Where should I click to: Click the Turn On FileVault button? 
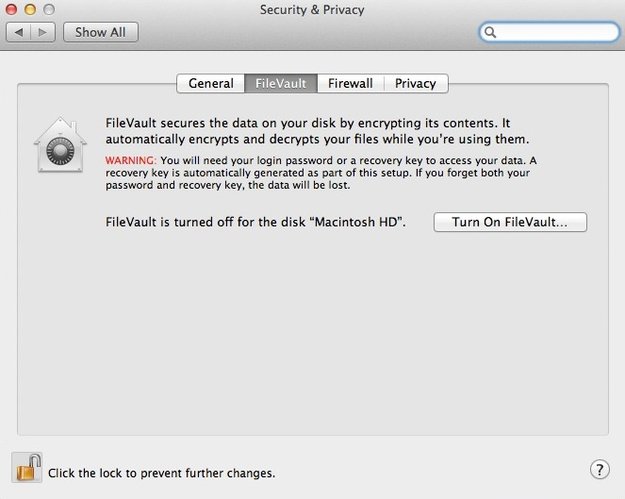coord(510,222)
